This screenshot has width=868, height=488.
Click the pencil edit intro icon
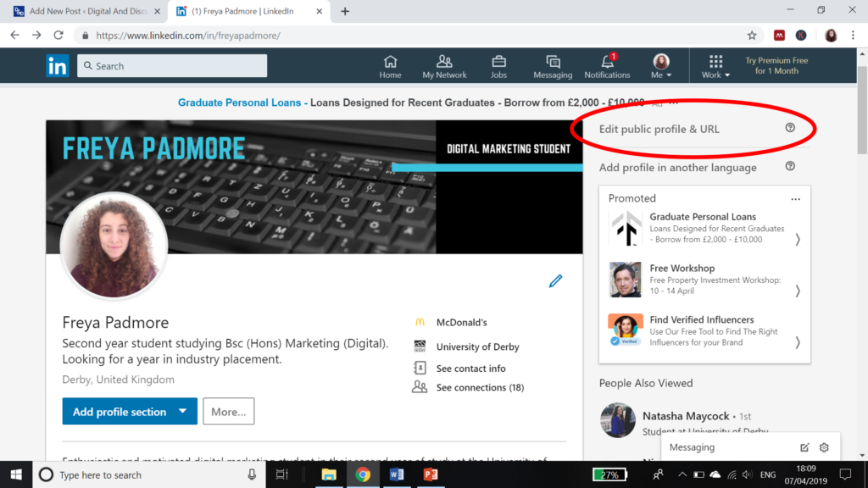click(555, 281)
